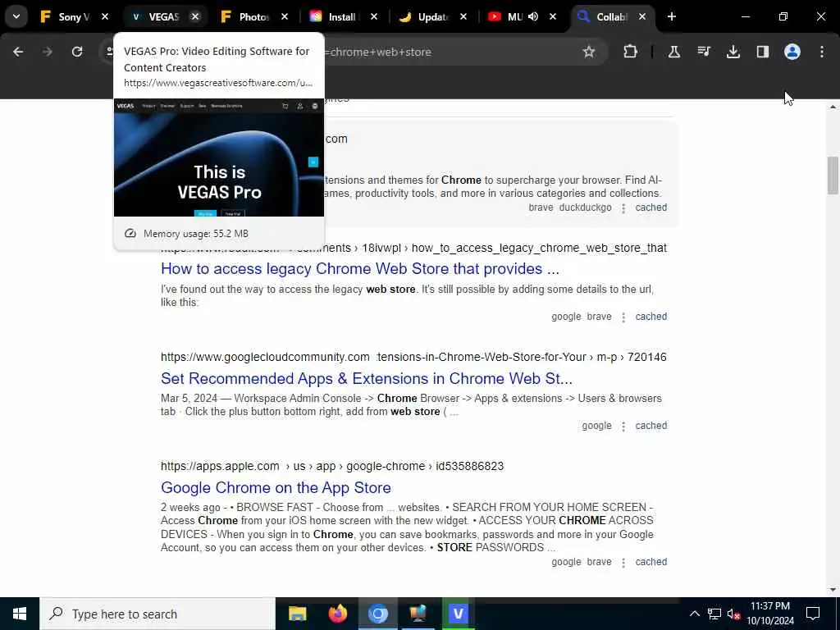Open the muted volume tray icon
Image resolution: width=840 pixels, height=630 pixels.
point(733,614)
